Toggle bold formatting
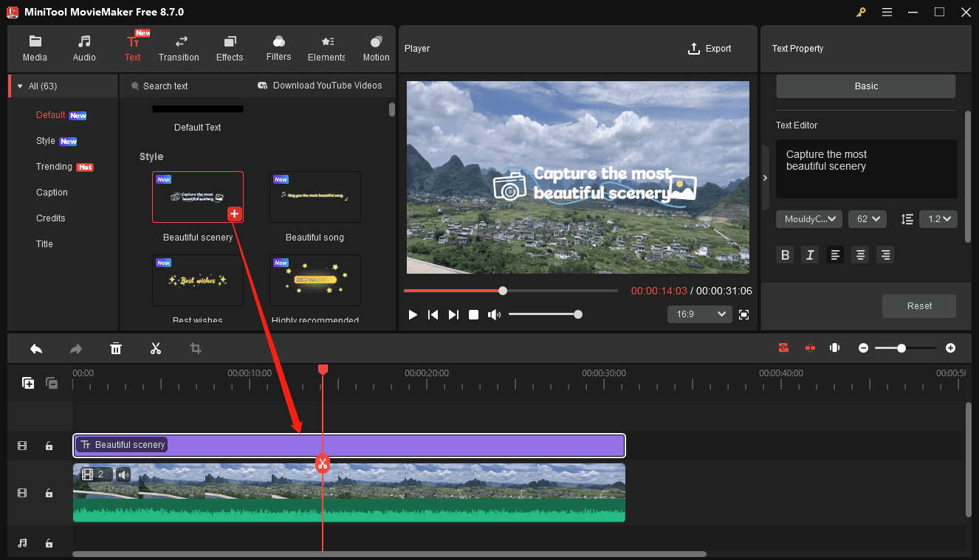979x560 pixels. click(x=785, y=255)
